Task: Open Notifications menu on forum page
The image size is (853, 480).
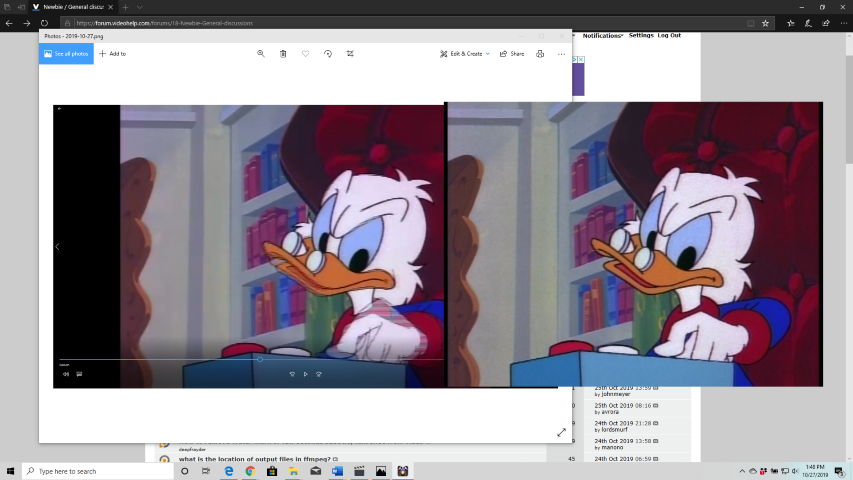Action: tap(603, 35)
